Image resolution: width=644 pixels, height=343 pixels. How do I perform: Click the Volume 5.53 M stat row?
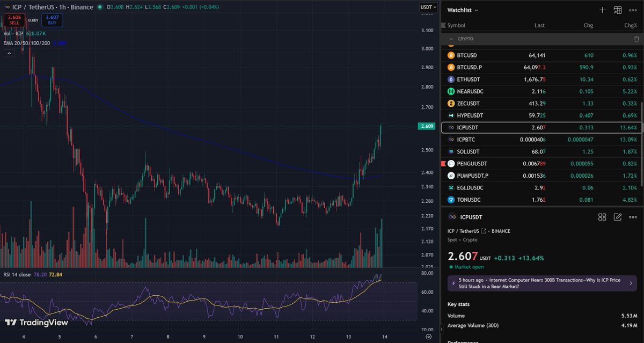[x=542, y=316]
